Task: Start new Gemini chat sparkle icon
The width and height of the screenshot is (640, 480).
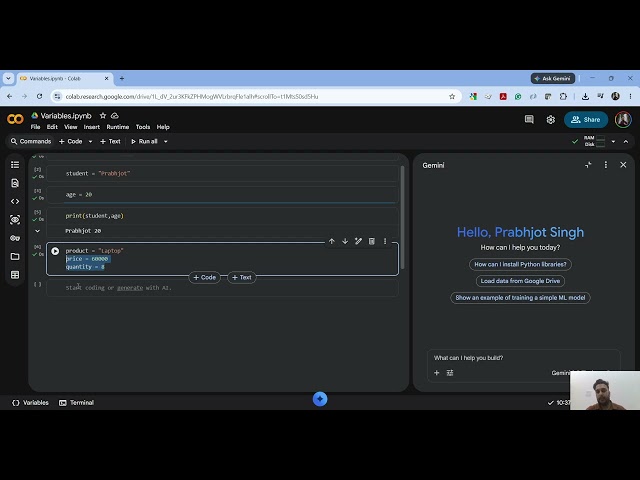Action: click(x=588, y=165)
